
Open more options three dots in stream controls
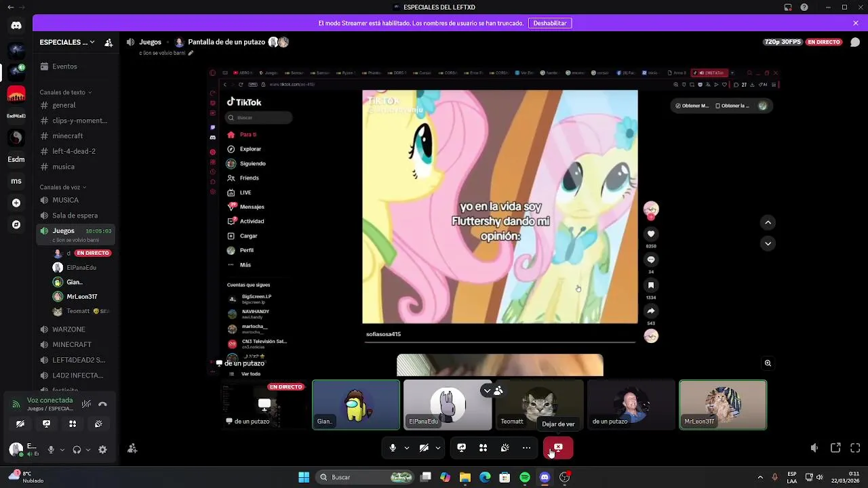point(526,448)
